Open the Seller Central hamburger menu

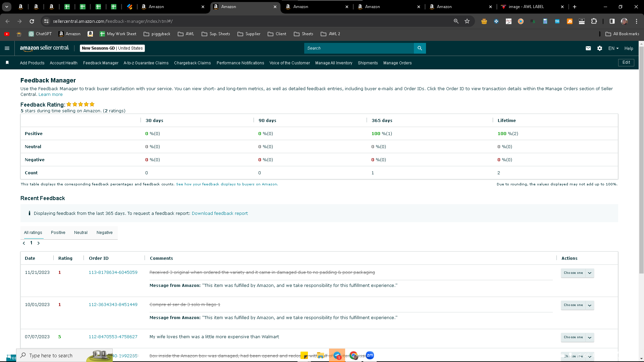7,48
